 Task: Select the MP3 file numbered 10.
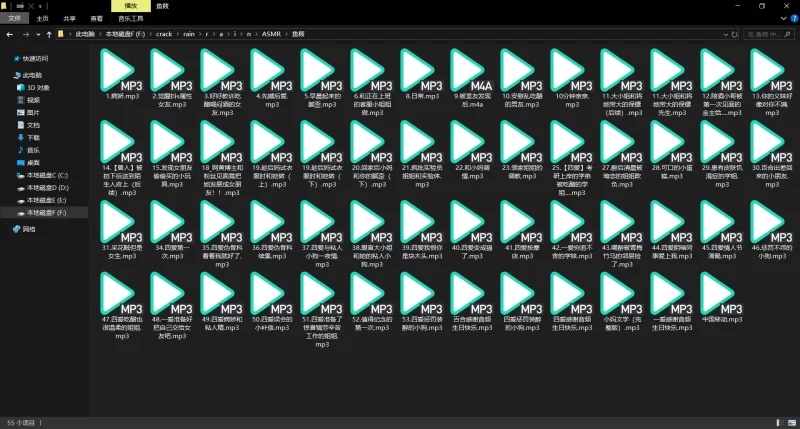[x=522, y=78]
